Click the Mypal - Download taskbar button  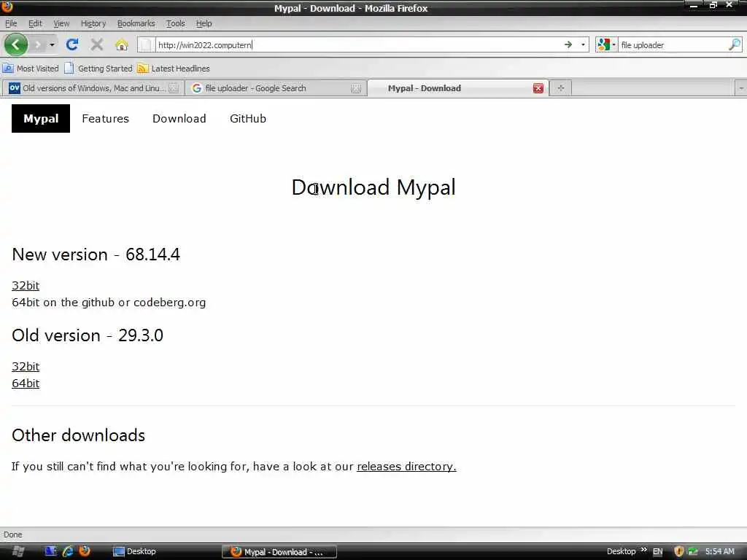tap(279, 552)
